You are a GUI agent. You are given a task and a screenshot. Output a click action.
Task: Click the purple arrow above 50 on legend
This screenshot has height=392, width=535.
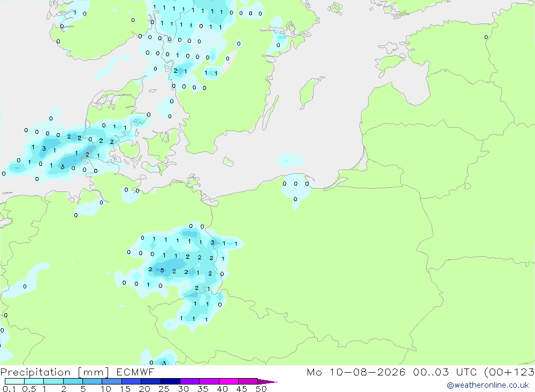click(x=267, y=381)
